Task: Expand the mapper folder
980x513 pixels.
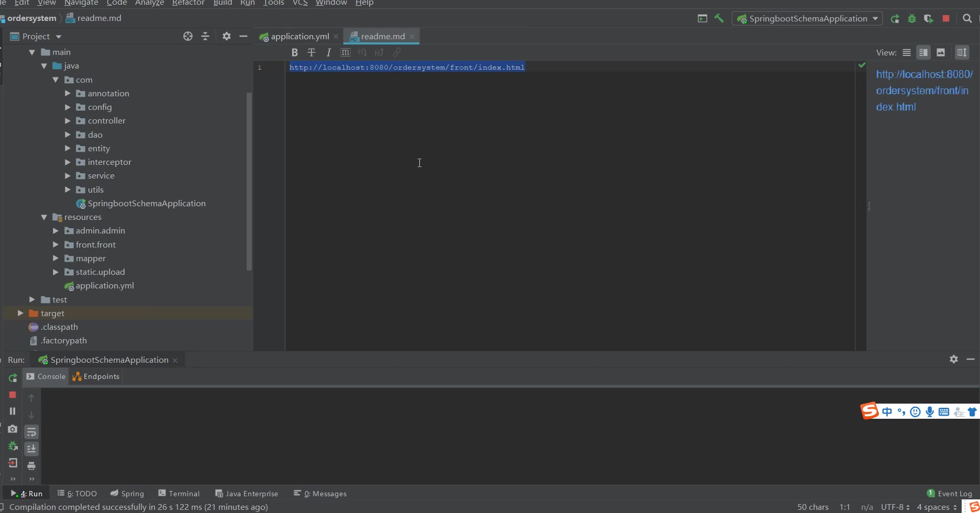Action: (55, 258)
